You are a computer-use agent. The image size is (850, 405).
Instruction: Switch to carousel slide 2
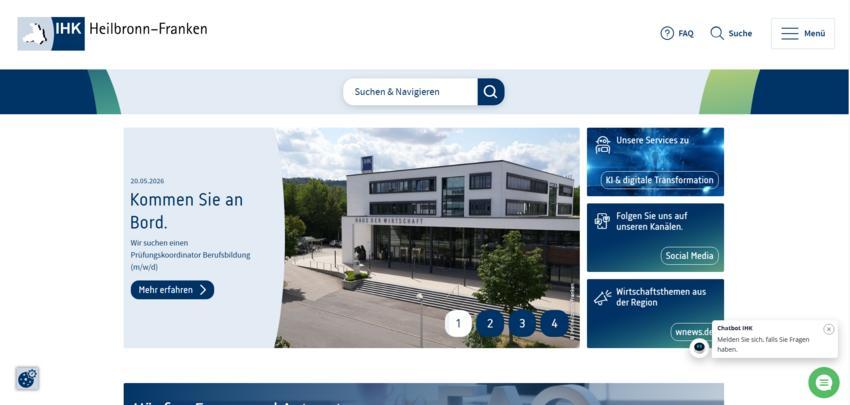(490, 324)
